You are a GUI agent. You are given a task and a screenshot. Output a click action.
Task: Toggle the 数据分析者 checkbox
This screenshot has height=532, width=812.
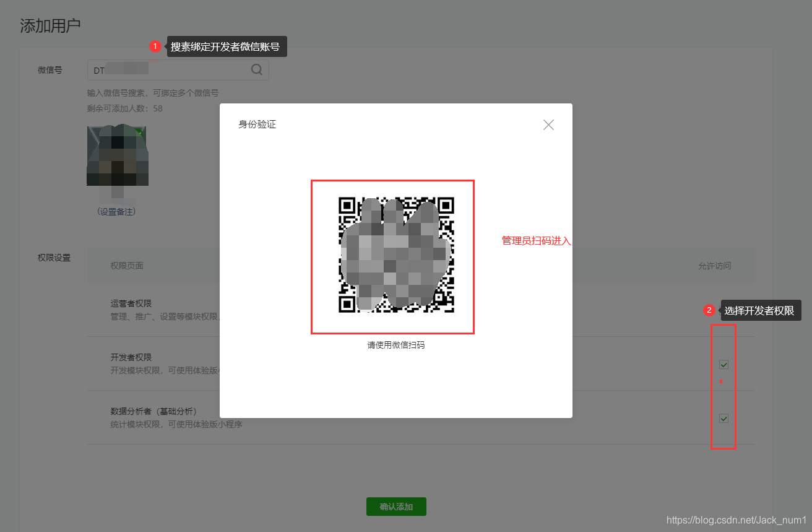[x=723, y=418]
